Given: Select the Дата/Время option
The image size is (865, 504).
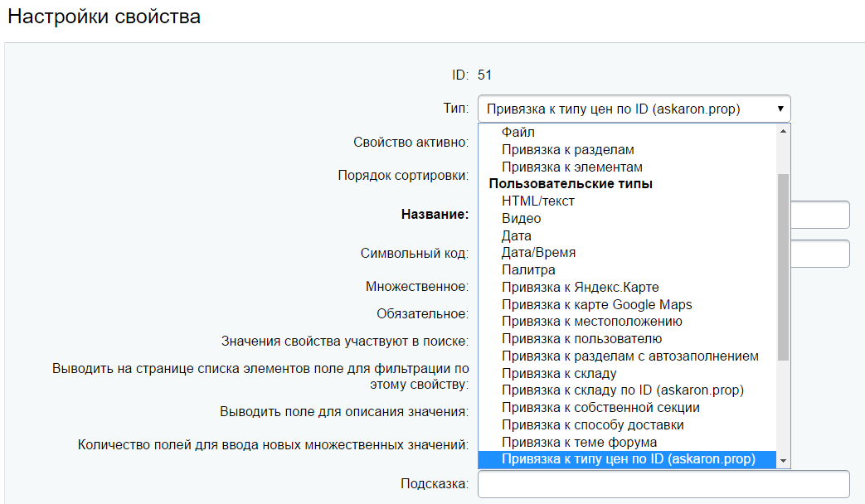Looking at the screenshot, I should 538,253.
